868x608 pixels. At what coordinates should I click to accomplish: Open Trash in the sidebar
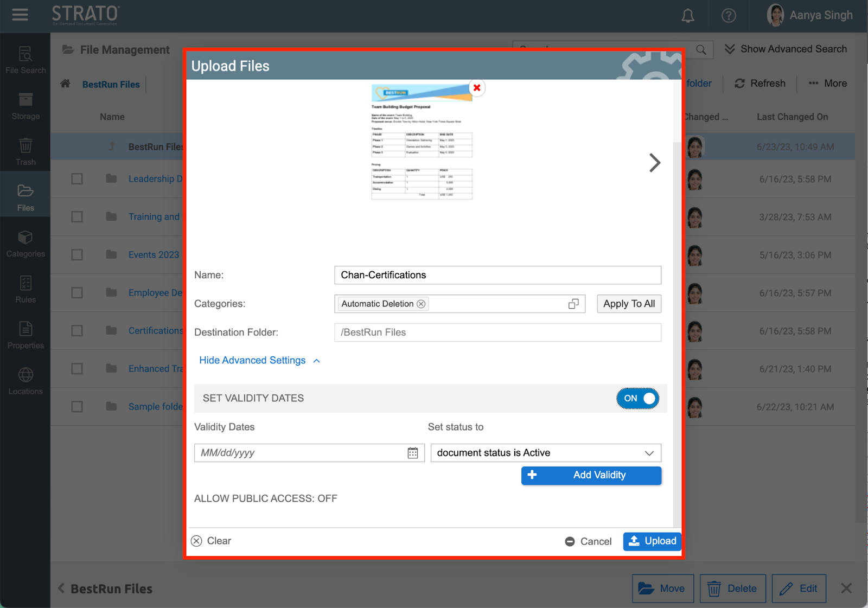25,152
